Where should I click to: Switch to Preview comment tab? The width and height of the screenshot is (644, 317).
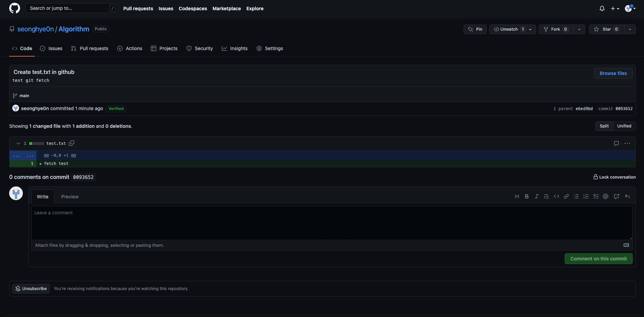click(70, 197)
